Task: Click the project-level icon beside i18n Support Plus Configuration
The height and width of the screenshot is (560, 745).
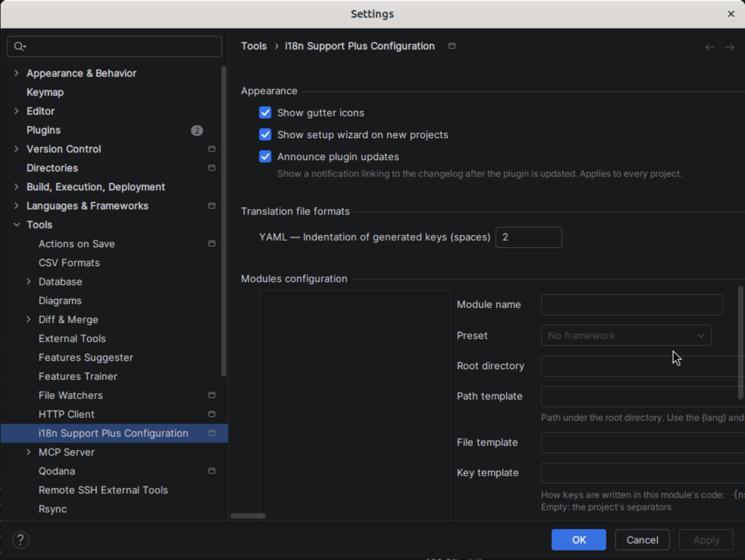Action: [212, 433]
